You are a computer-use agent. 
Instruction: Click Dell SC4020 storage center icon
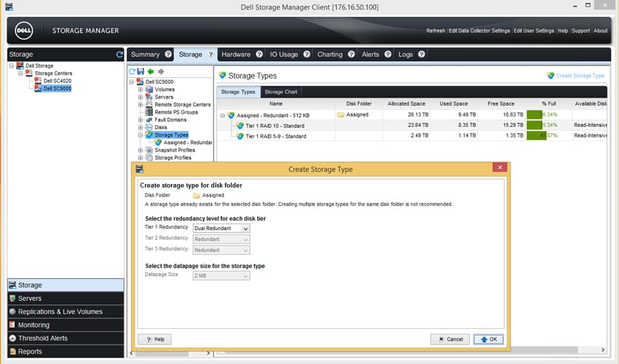38,81
